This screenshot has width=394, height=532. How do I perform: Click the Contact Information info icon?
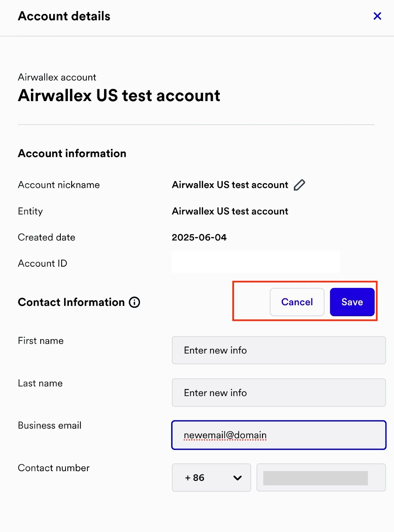click(134, 302)
